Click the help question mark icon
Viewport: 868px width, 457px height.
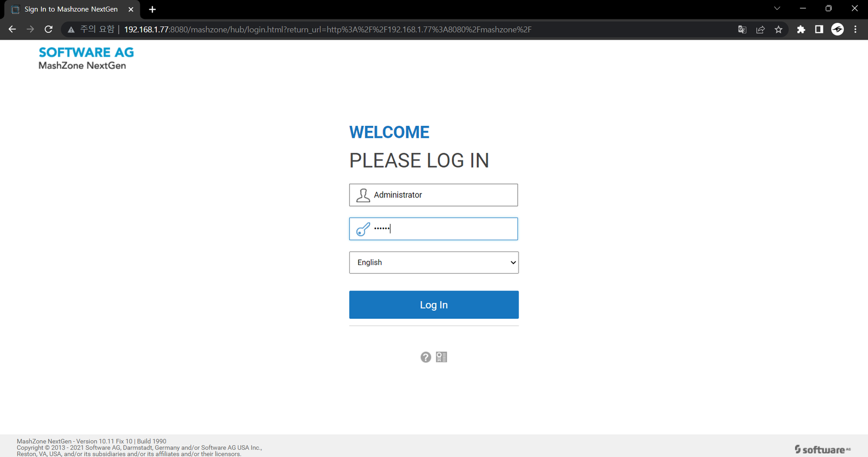[x=426, y=357]
